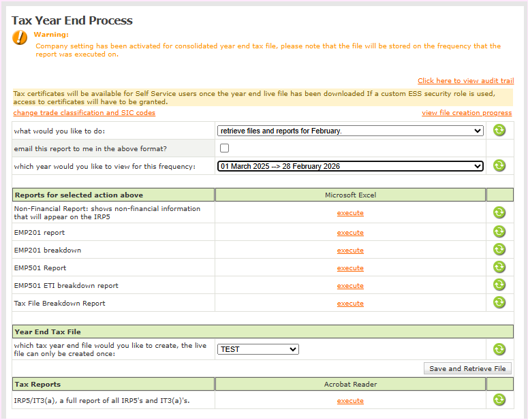Screen dimensions: 528x420
Task: Click refresh icon beside 'what would you like to do'
Action: pos(499,130)
